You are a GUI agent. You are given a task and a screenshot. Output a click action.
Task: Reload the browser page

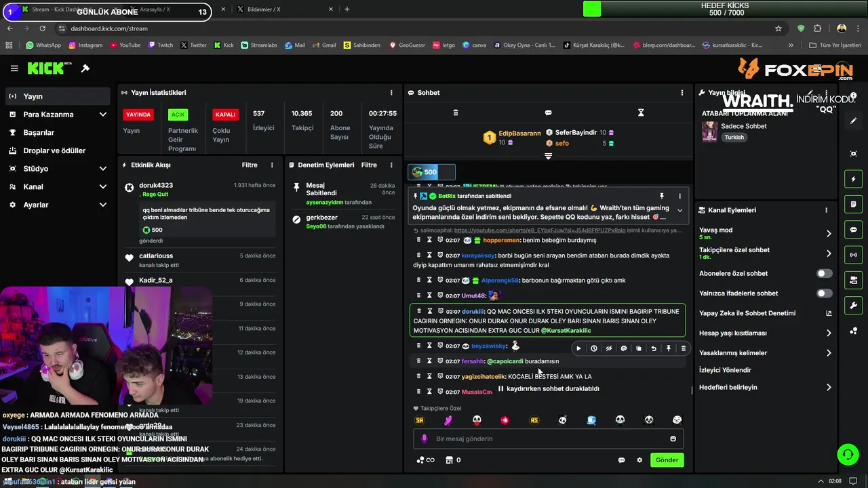pos(42,28)
